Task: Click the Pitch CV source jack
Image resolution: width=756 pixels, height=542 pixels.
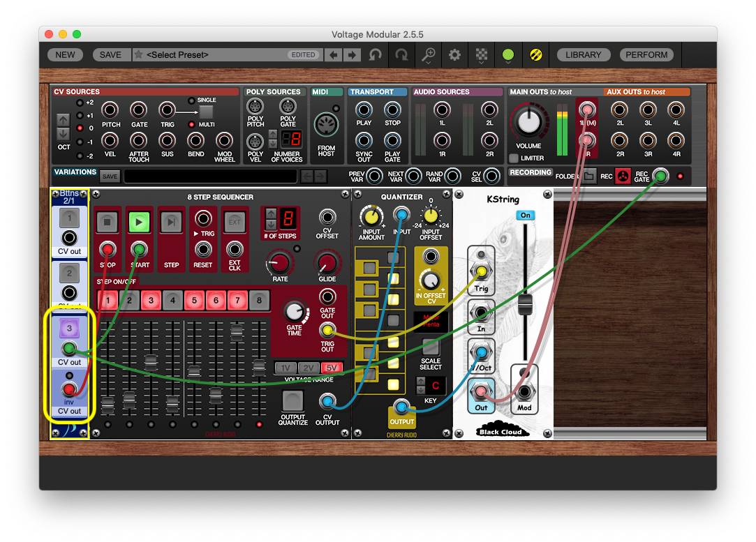Action: 110,110
